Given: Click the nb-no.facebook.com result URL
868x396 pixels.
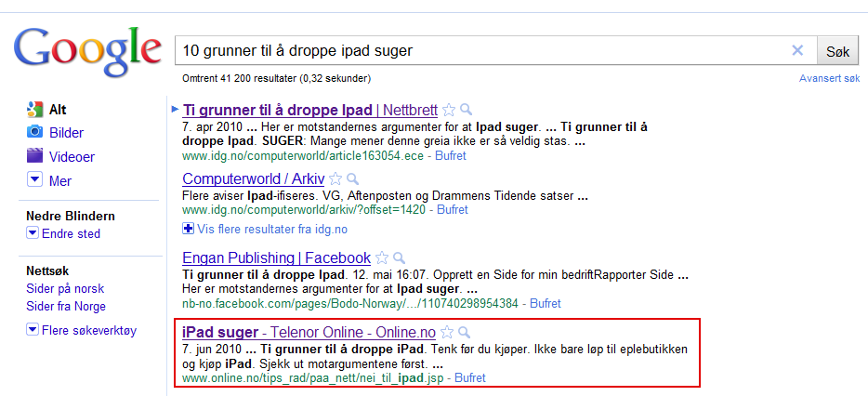Looking at the screenshot, I should pyautogui.click(x=350, y=304).
